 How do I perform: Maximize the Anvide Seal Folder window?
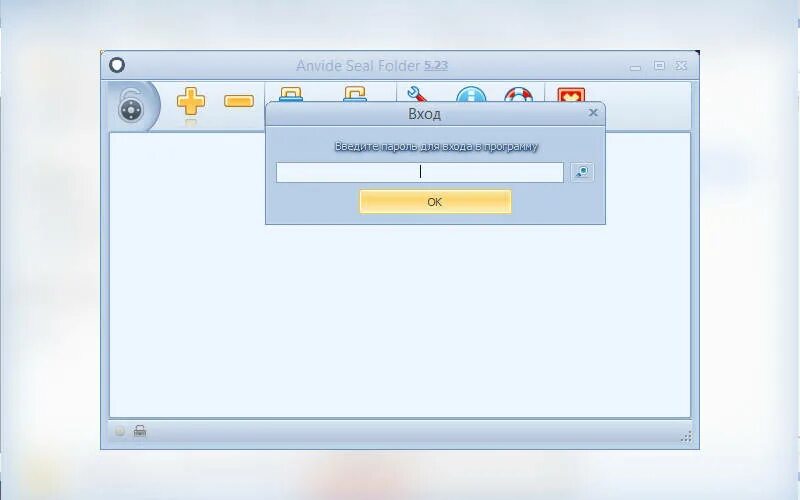pyautogui.click(x=659, y=65)
